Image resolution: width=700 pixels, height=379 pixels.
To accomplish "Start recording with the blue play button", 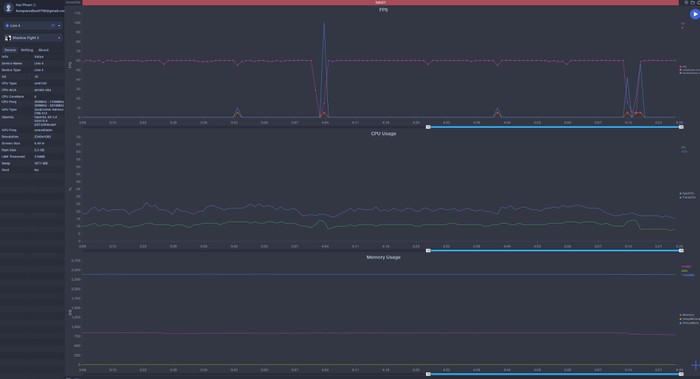I will point(695,14).
